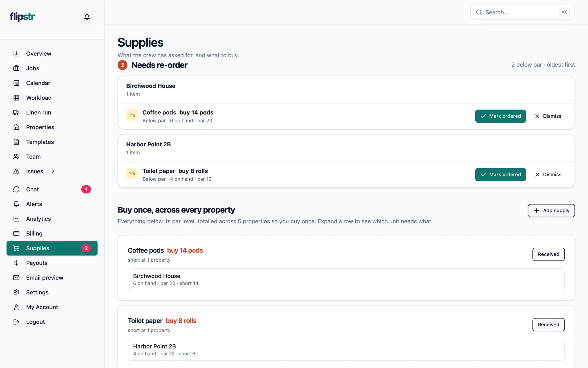588x368 pixels.
Task: Open the Chat menu item
Action: tap(52, 189)
